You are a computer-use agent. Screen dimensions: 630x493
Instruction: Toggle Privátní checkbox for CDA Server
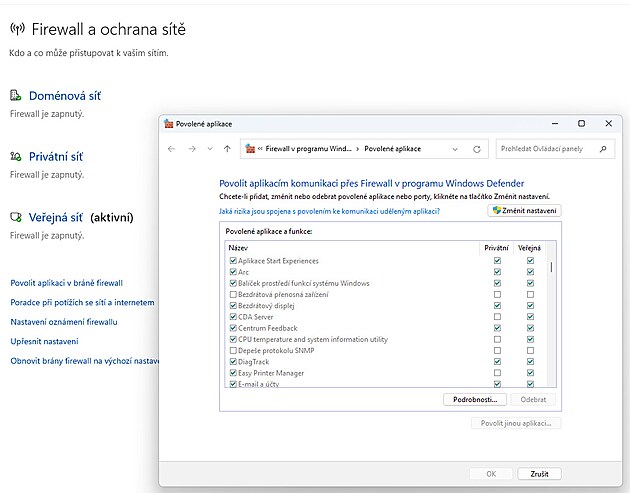click(x=497, y=317)
